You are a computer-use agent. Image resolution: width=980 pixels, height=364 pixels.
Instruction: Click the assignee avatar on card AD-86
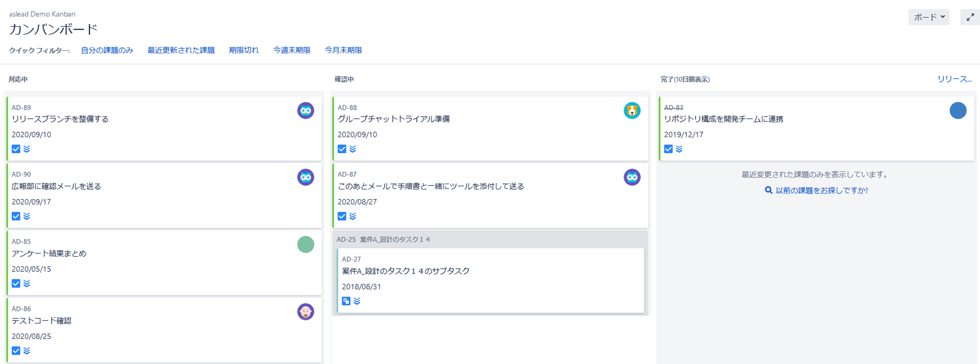305,312
